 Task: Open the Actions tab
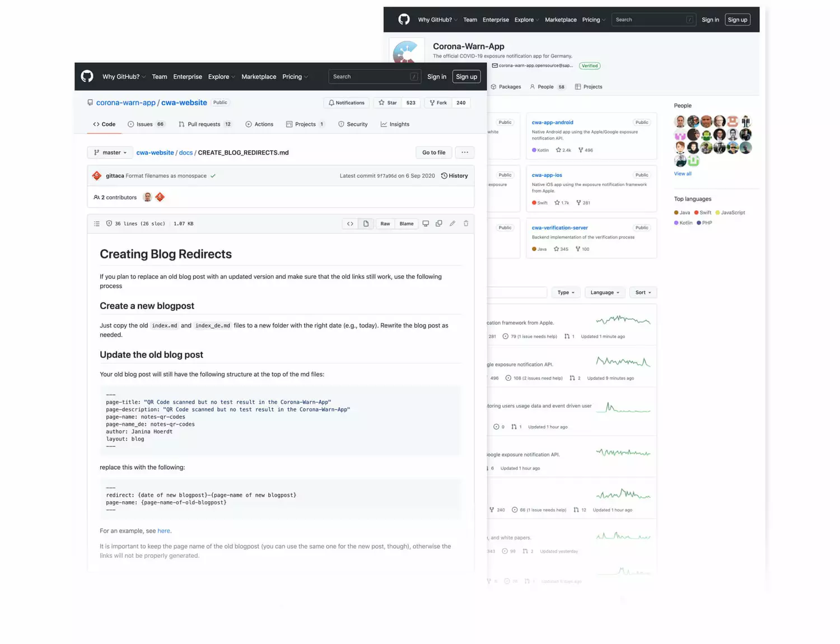[x=259, y=124]
